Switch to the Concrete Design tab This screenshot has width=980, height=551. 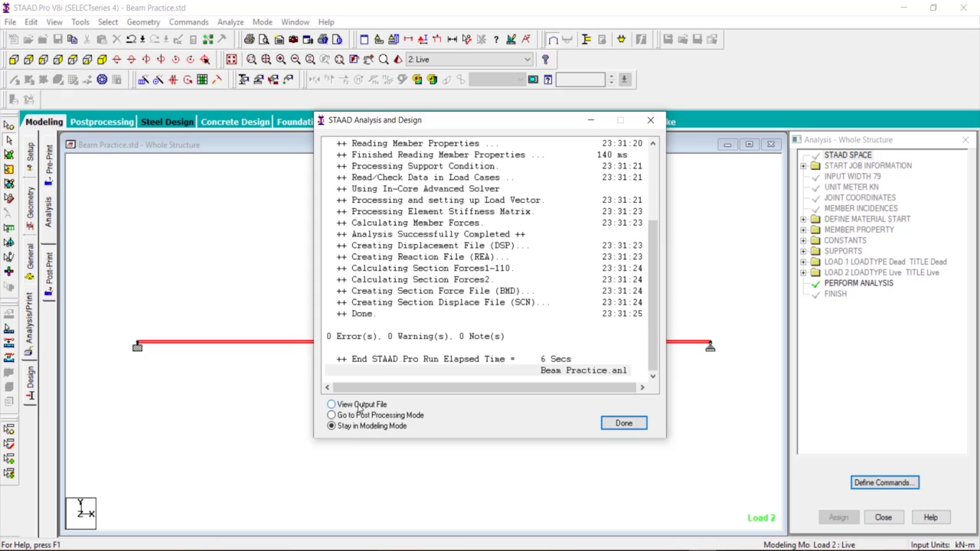click(235, 122)
